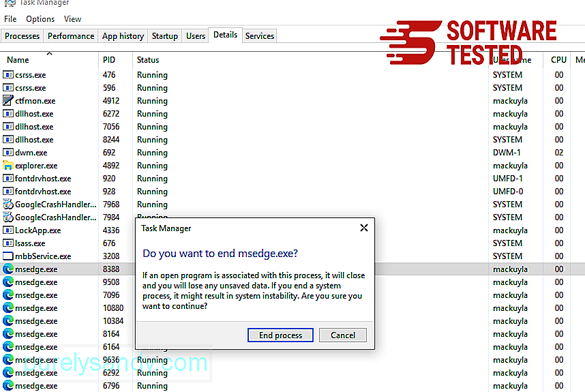Cancel the end process dialog
Viewport: 585px width, 392px height.
coord(343,335)
